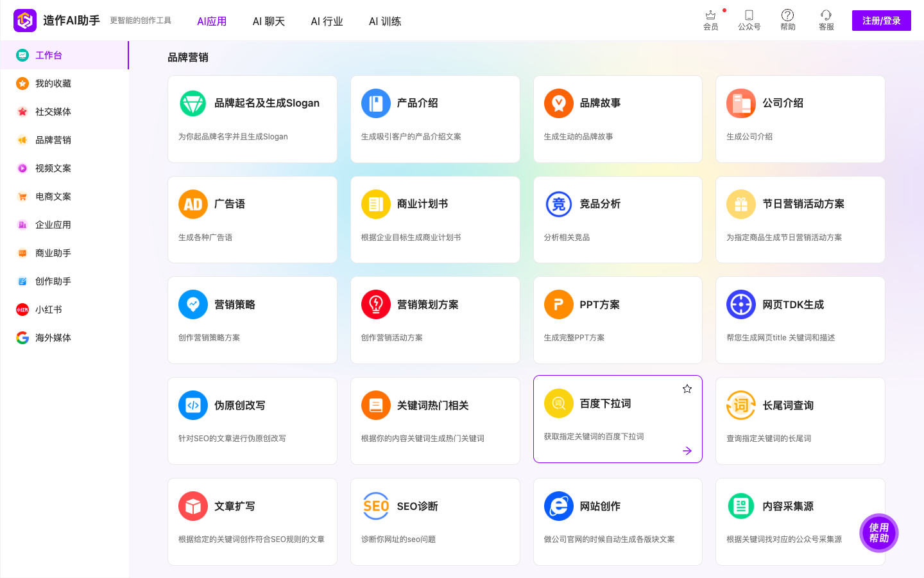Click the 关键词热门相关 orange icon
924x578 pixels.
point(376,405)
